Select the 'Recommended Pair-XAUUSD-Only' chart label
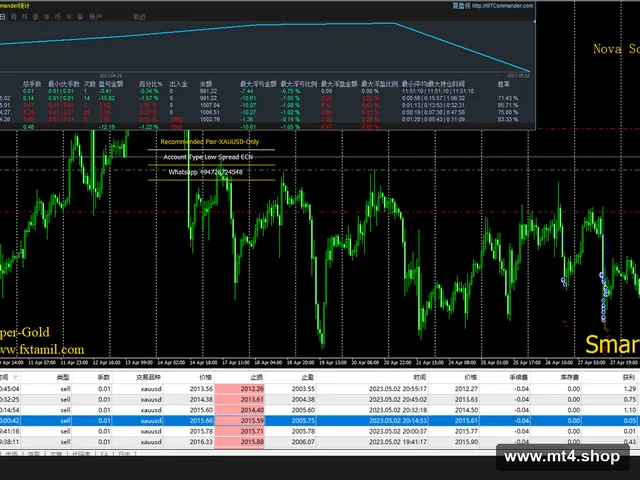This screenshot has height=480, width=640. click(x=210, y=142)
